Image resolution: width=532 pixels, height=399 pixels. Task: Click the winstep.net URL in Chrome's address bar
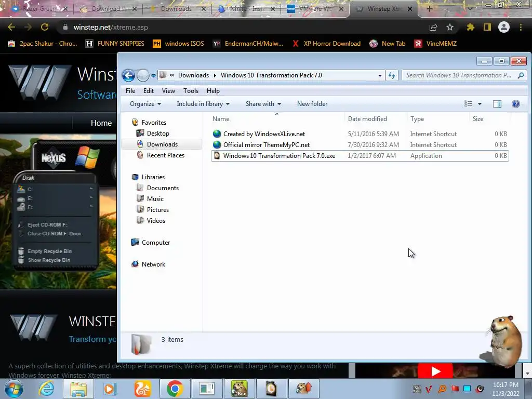[x=111, y=27]
